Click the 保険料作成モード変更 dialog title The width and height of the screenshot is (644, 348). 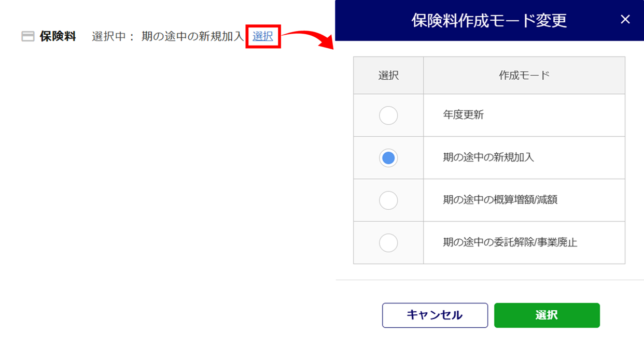[489, 20]
